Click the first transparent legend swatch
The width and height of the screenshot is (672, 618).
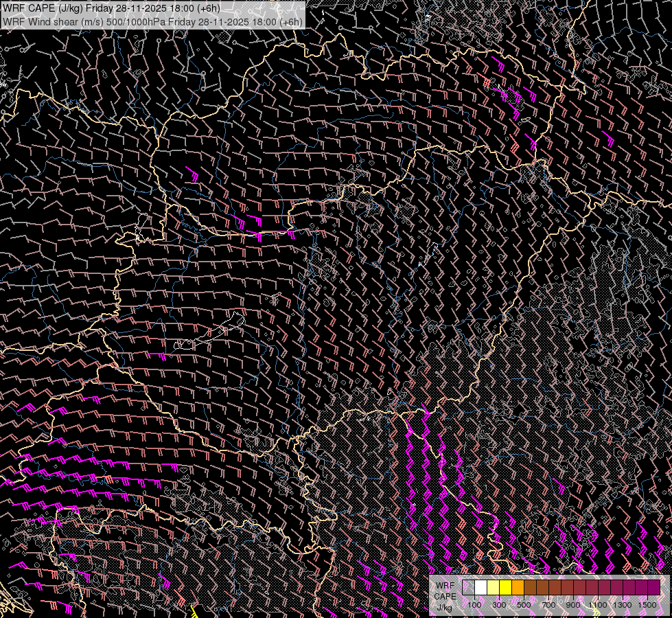coord(468,588)
